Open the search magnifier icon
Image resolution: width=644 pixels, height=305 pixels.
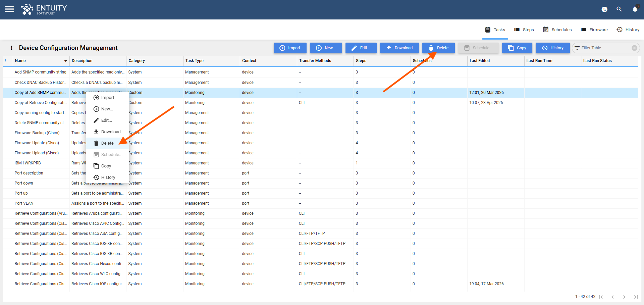pyautogui.click(x=619, y=9)
